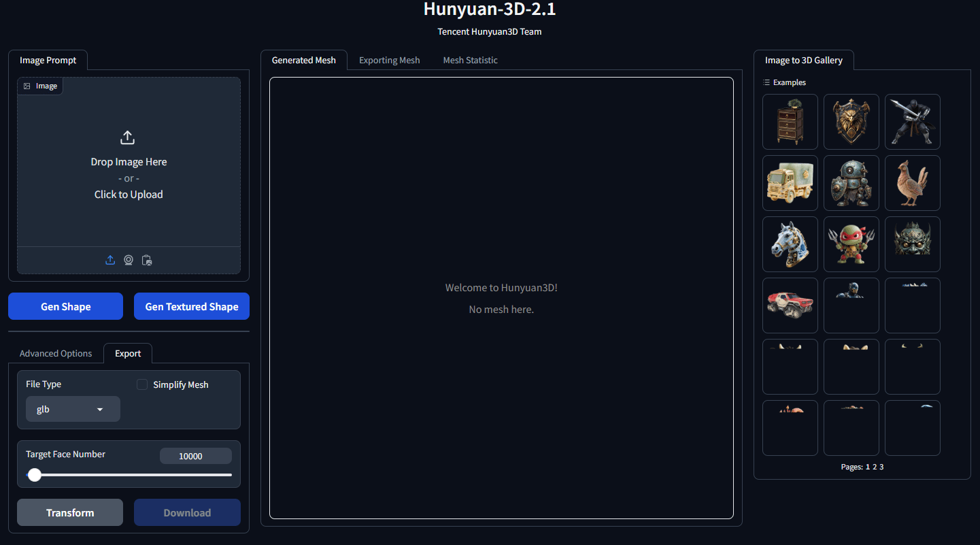
Task: Click the Target Face Number slider handle
Action: coord(35,475)
